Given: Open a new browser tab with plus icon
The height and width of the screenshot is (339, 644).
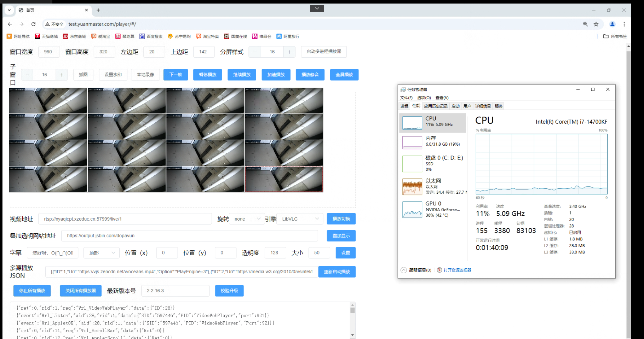Looking at the screenshot, I should 98,10.
